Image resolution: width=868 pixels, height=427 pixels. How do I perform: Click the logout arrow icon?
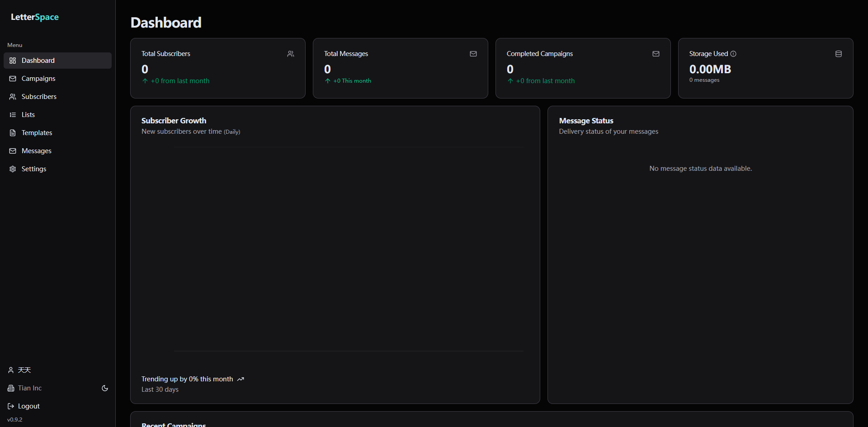click(11, 406)
